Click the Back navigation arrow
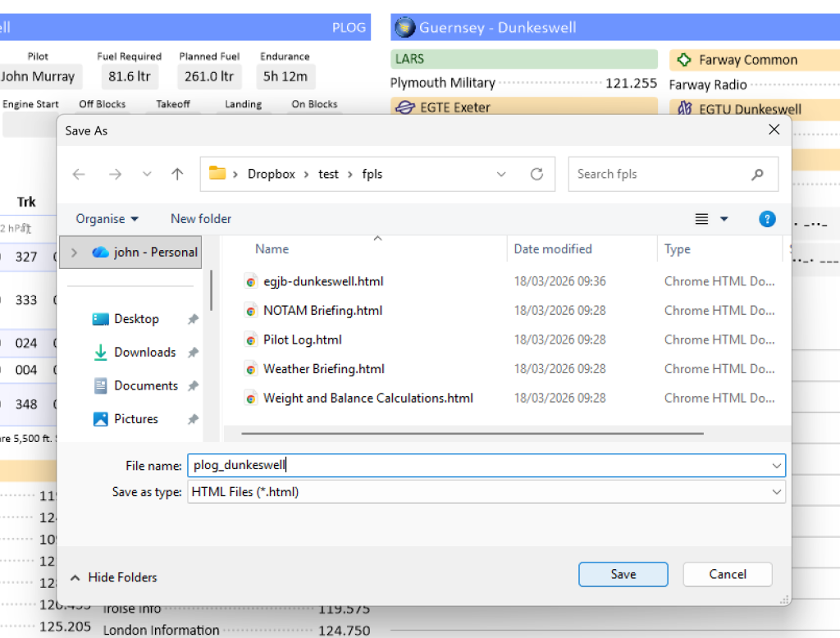The height and width of the screenshot is (638, 840). coord(79,174)
